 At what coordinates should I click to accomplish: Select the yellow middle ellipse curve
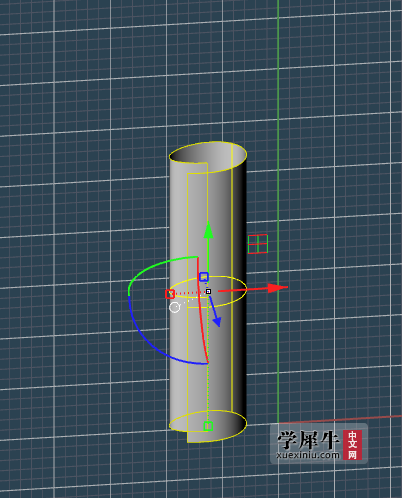pos(208,292)
